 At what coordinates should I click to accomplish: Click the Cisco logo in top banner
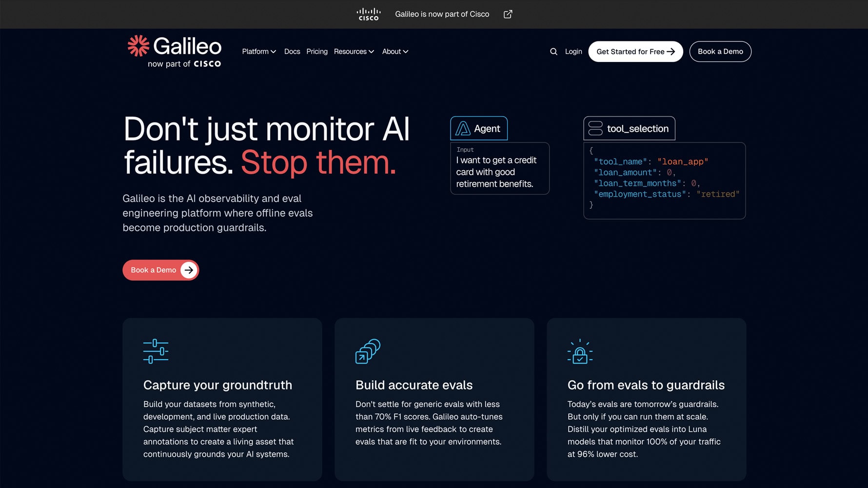pos(368,14)
